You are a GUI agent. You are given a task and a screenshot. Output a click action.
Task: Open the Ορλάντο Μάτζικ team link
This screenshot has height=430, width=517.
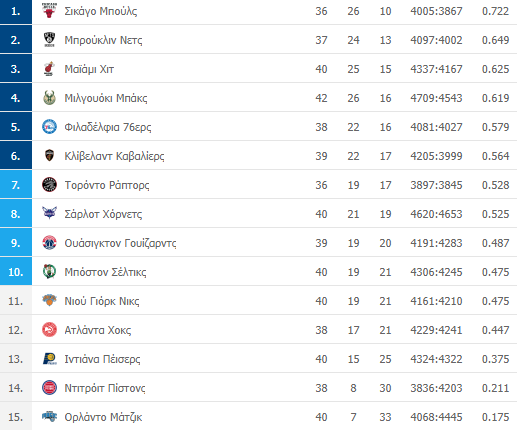(x=103, y=417)
